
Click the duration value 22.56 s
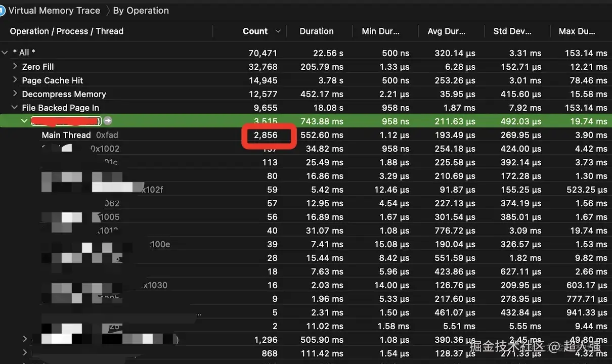pos(328,53)
